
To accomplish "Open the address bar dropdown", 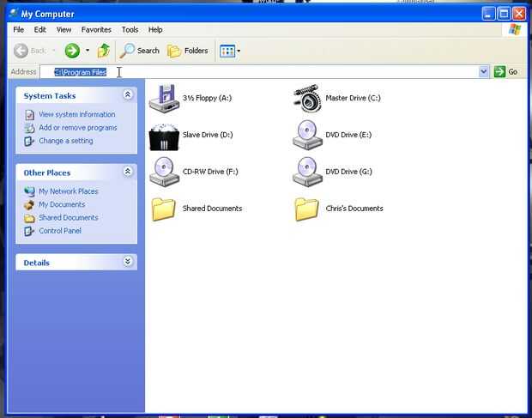I will click(484, 72).
